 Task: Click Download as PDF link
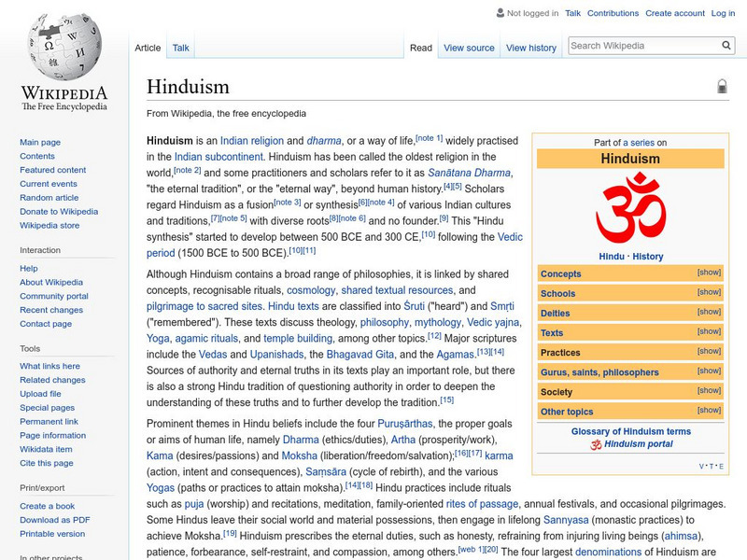point(55,520)
